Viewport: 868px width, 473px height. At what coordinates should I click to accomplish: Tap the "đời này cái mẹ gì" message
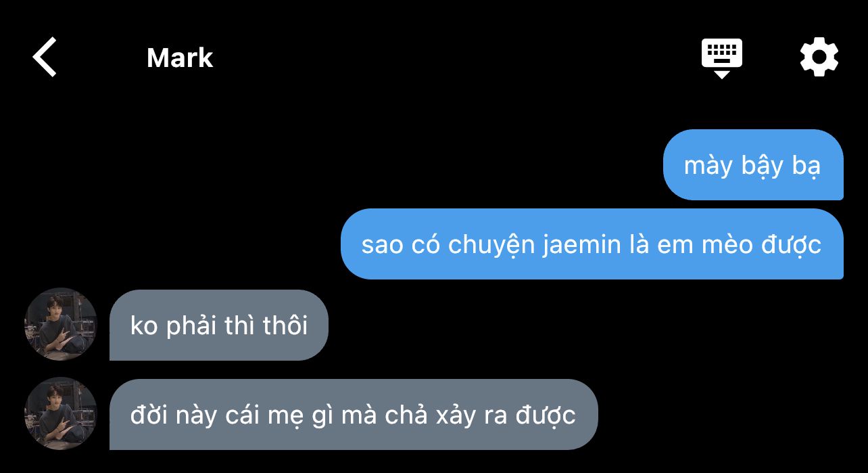354,414
